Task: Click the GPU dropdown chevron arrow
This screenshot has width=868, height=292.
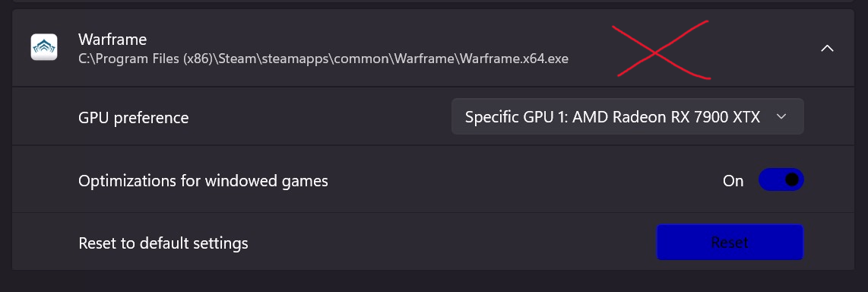Action: coord(781,116)
